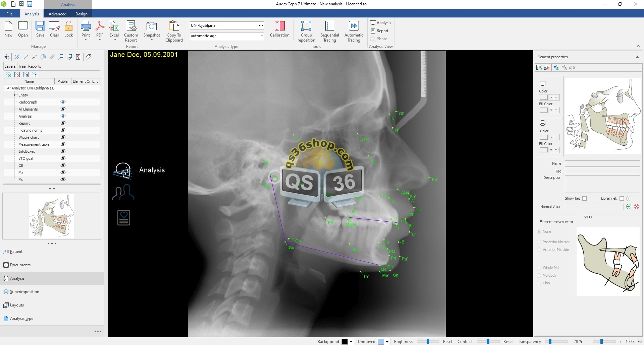Click the Custom Report icon

tap(131, 26)
